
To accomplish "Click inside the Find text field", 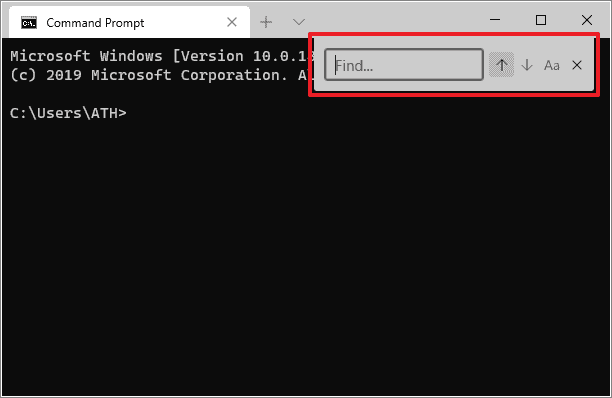I will (404, 65).
